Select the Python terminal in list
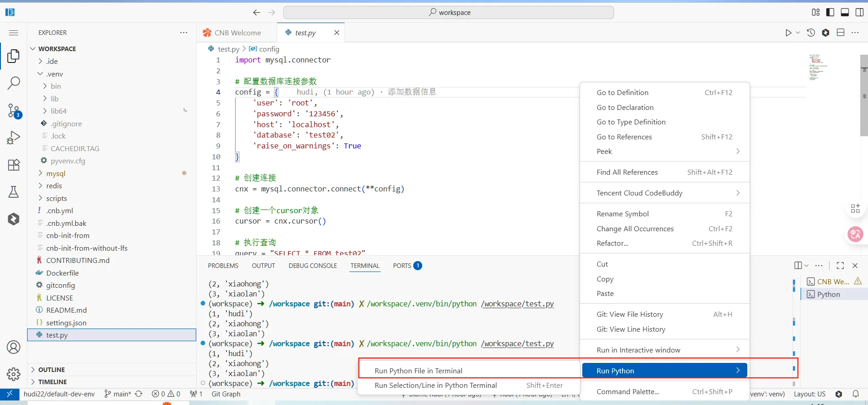868x405 pixels. [x=835, y=294]
